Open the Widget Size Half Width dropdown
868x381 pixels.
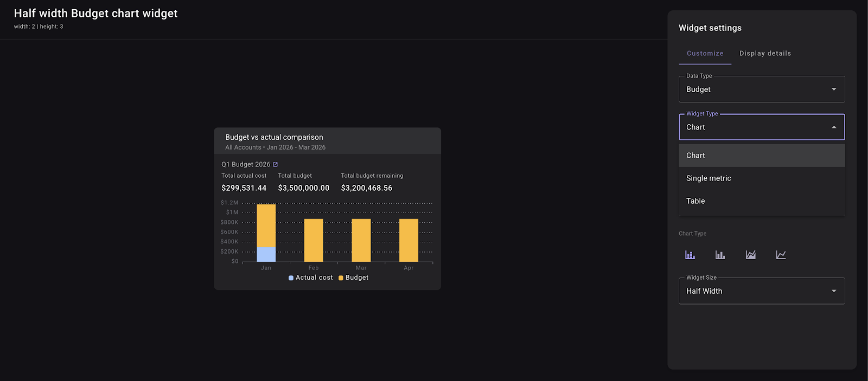[762, 291]
